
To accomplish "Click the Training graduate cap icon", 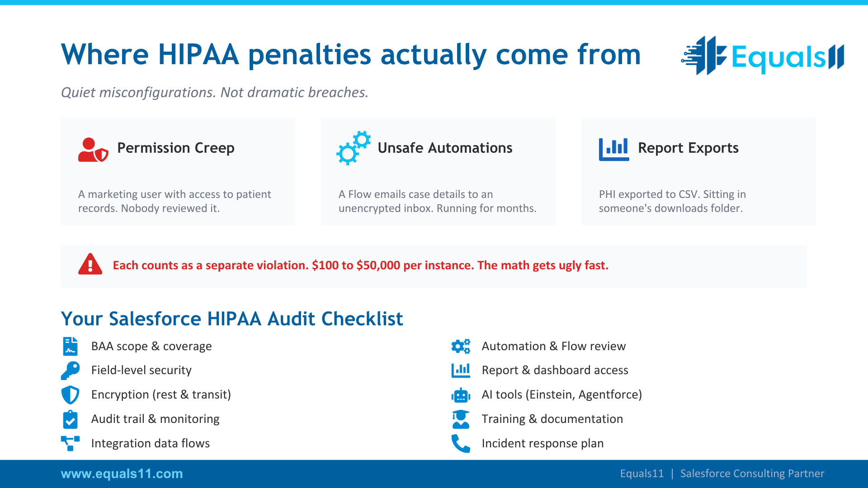I will pyautogui.click(x=461, y=419).
